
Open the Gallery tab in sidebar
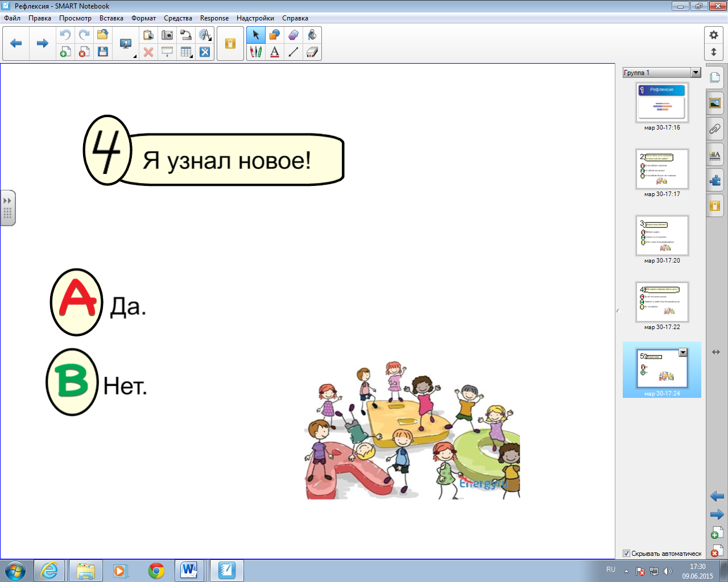(715, 103)
